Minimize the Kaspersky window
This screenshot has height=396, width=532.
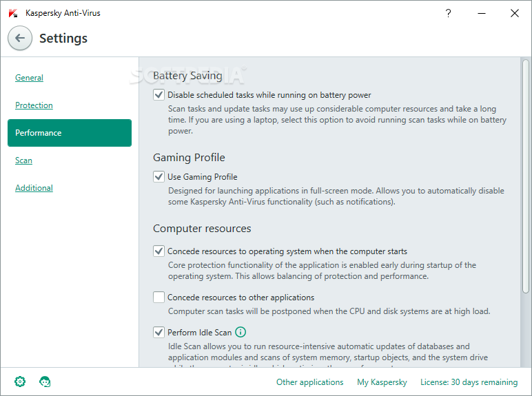(482, 13)
